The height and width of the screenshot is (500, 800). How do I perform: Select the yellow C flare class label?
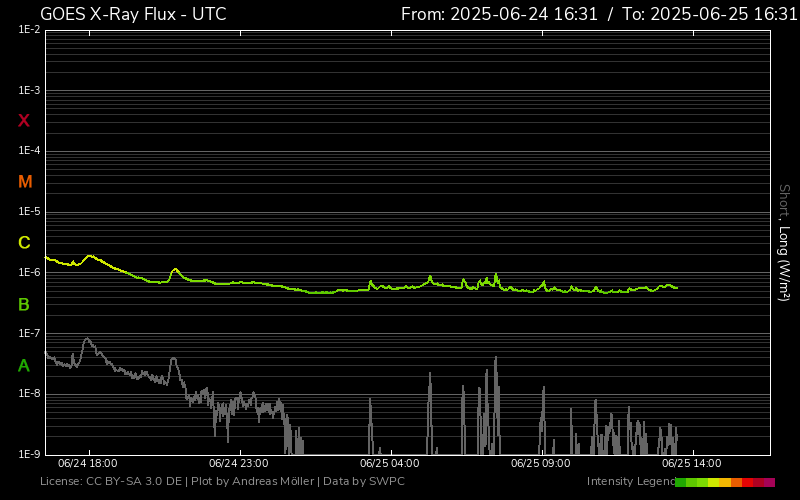pos(24,243)
